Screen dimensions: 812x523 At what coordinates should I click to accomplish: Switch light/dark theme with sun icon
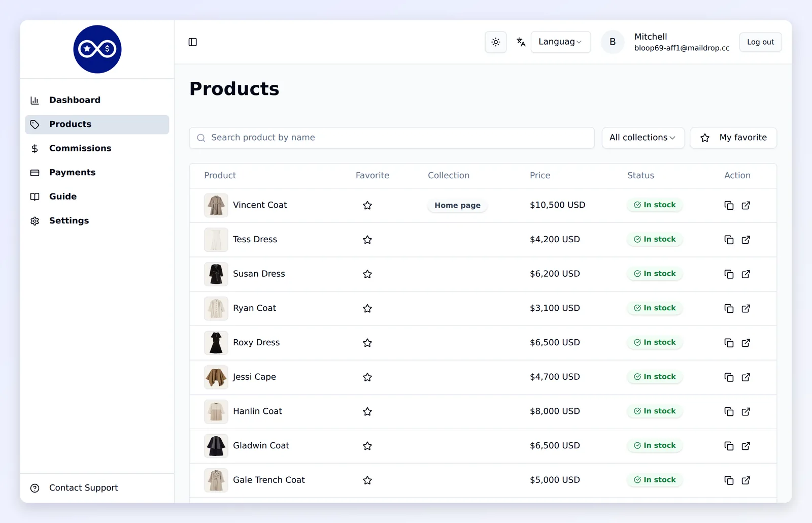point(496,42)
